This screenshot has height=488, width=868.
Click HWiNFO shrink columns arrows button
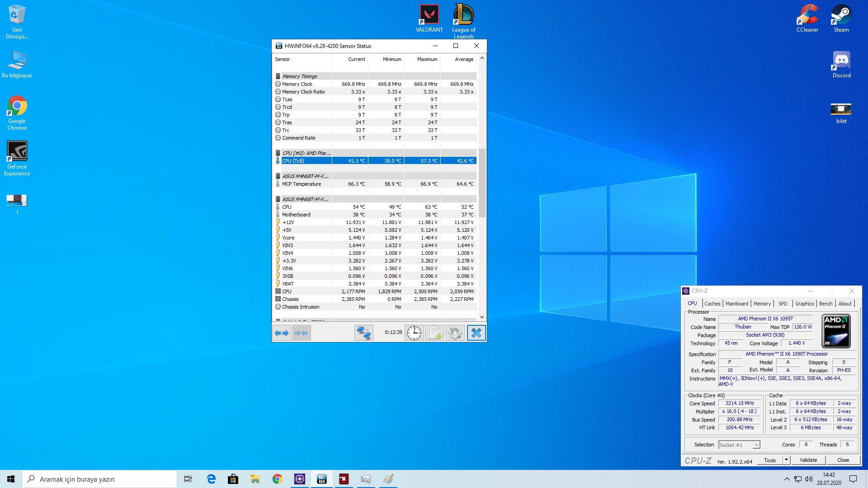coord(301,333)
